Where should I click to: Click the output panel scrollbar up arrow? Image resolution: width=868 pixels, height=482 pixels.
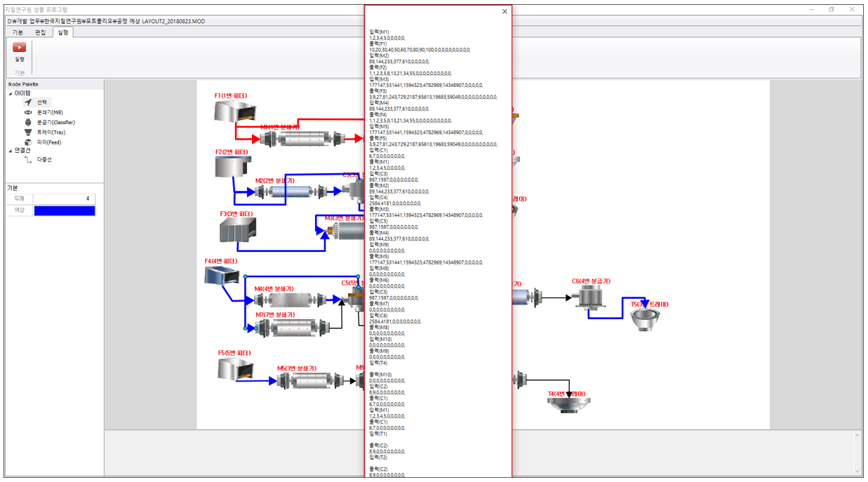857,434
